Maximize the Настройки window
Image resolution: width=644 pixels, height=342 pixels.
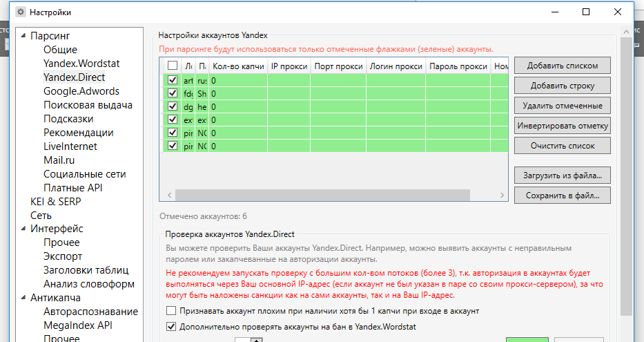tap(586, 12)
